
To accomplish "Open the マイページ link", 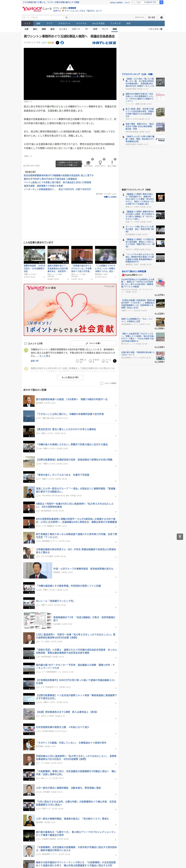I will click(139, 17).
